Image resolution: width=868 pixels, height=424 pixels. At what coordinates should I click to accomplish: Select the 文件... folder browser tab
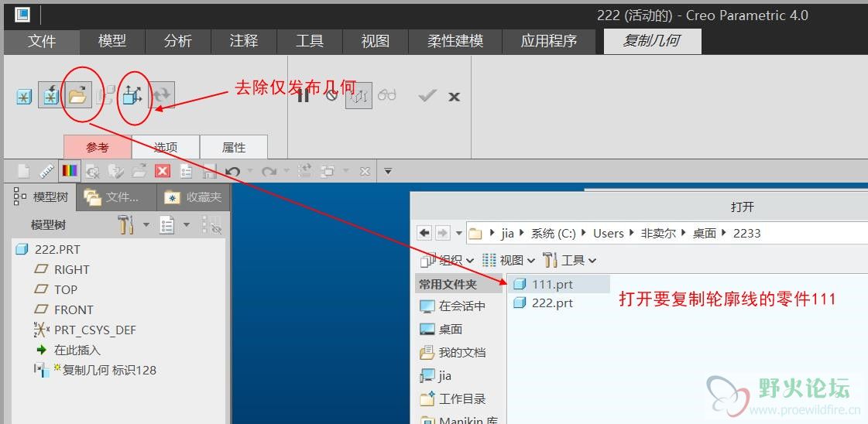click(x=117, y=197)
